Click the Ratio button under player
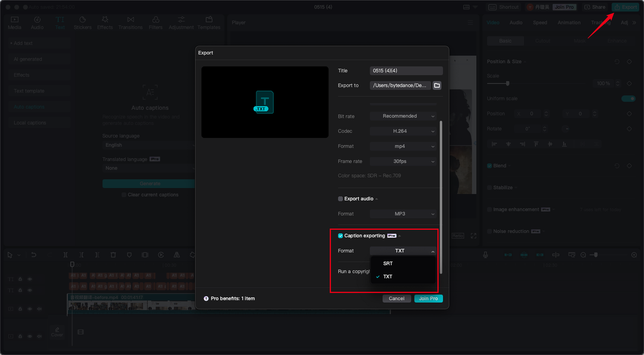Screen dimensions: 644x355 point(457,236)
